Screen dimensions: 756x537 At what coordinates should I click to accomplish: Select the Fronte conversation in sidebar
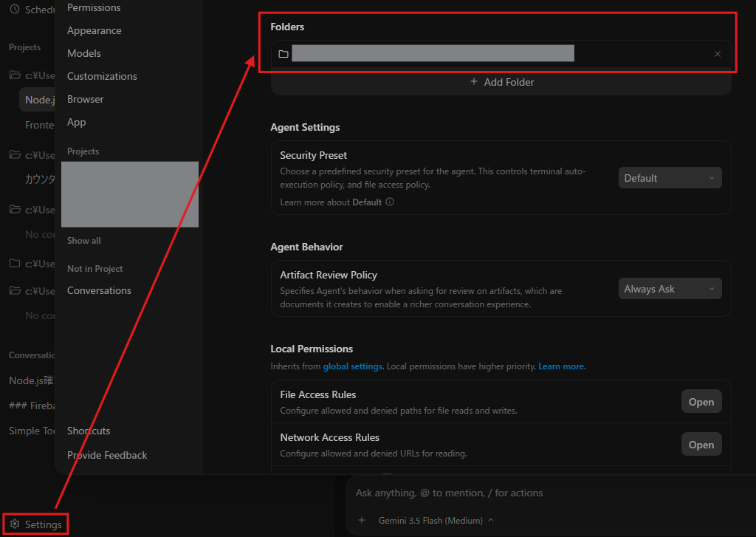coord(39,125)
